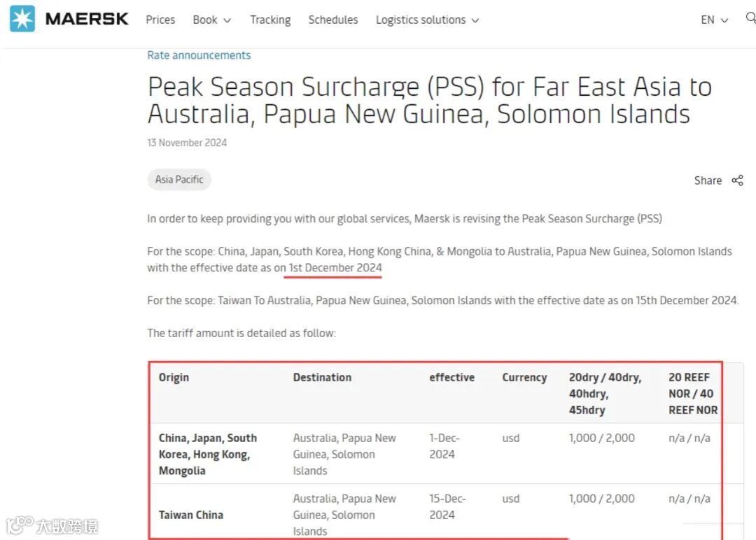Viewport: 756px width, 540px height.
Task: Click 'The tariff amount is detailed' sentence
Action: [241, 334]
